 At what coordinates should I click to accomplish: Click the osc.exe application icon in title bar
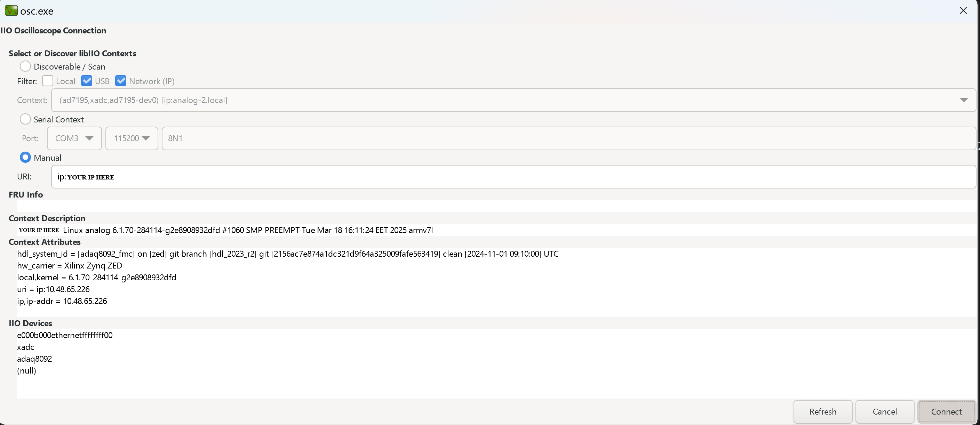click(x=11, y=11)
